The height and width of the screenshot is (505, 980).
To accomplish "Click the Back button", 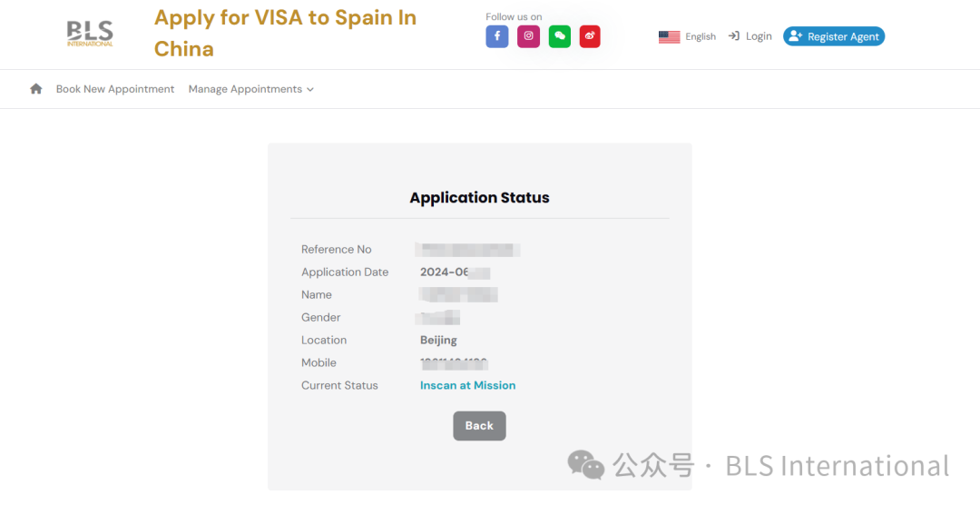I will coord(479,426).
